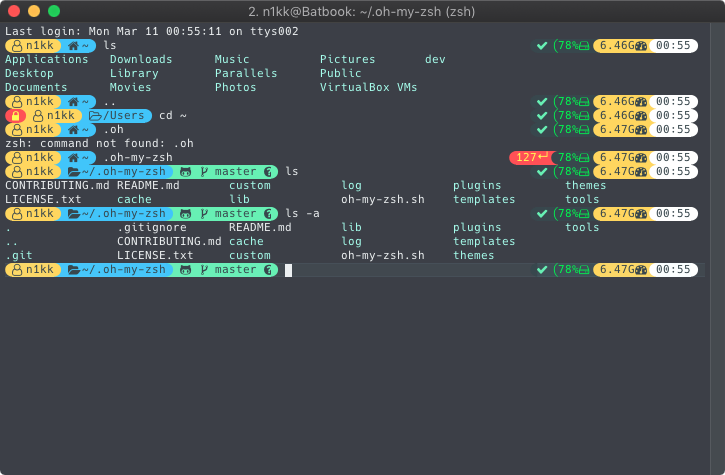Click the Documents directory name
Viewport: 725px width, 475px height.
pos(36,87)
